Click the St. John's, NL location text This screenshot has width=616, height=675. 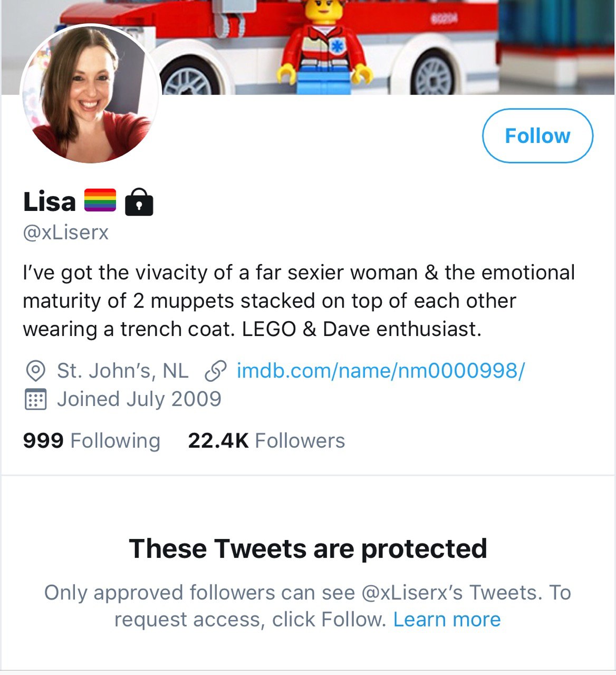click(x=122, y=371)
